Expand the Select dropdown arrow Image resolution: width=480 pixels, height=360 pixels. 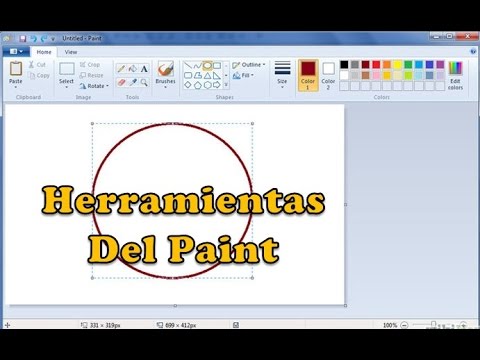pos(66,87)
